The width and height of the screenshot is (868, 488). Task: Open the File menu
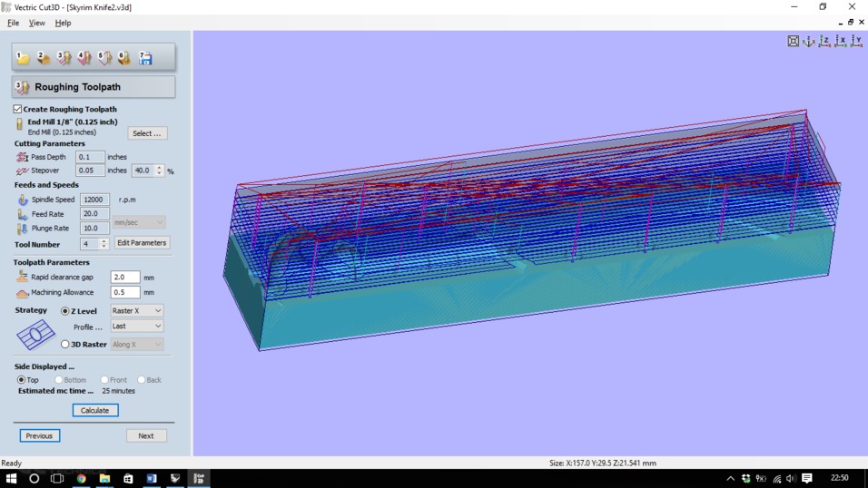click(x=14, y=23)
